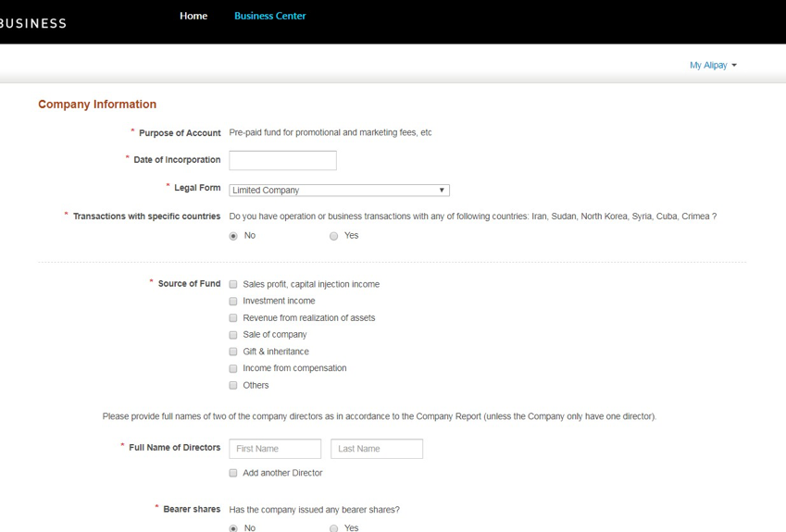Check Revenue from realization of assets
The height and width of the screenshot is (532, 786).
pos(233,318)
